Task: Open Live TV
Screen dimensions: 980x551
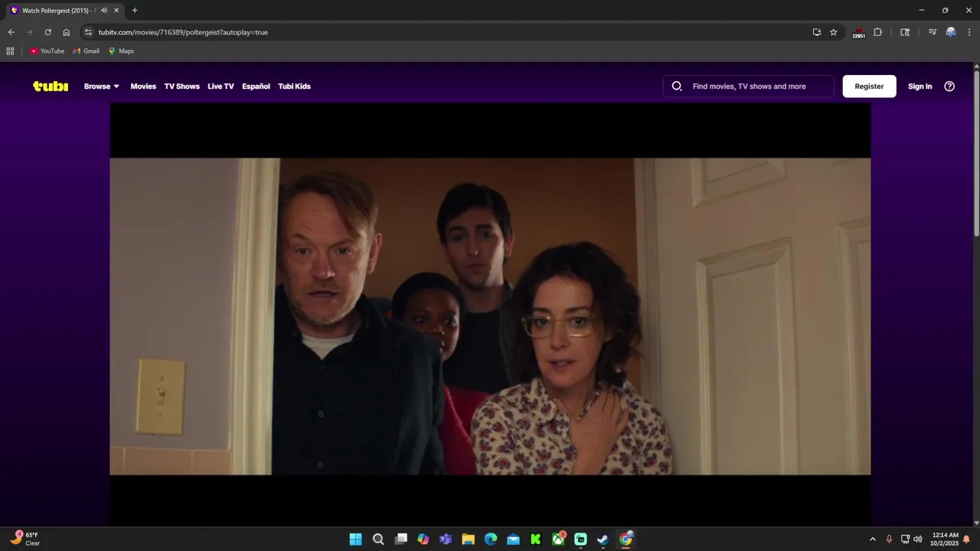Action: pyautogui.click(x=220, y=86)
